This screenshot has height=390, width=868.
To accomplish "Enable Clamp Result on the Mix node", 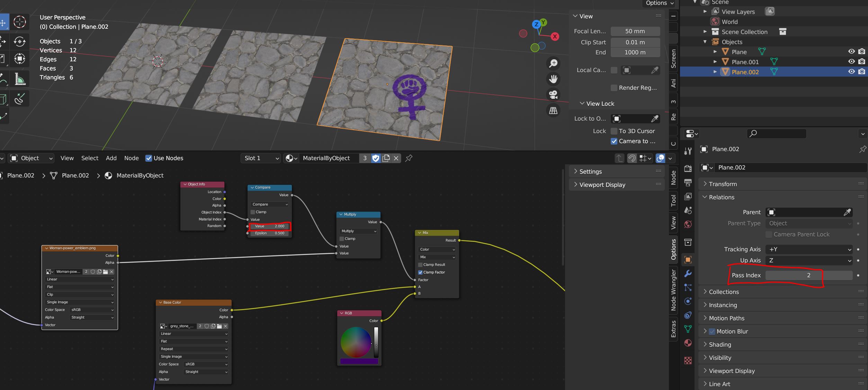I will pos(420,265).
